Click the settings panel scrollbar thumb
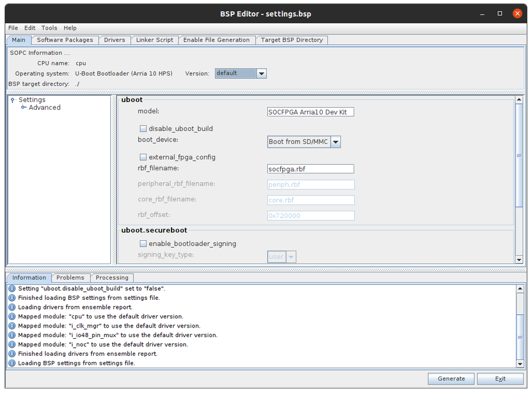The height and width of the screenshot is (393, 532). [519, 155]
